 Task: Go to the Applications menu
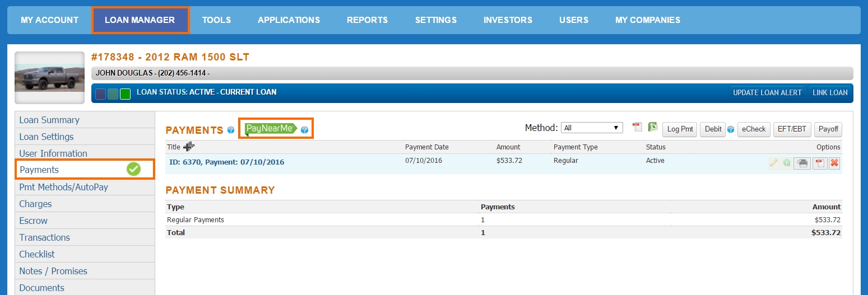(289, 20)
